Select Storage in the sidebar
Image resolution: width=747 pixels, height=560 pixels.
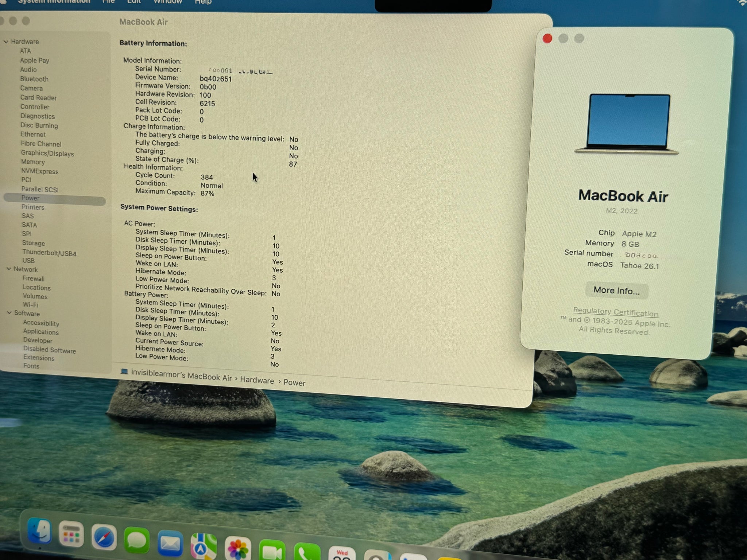(34, 243)
